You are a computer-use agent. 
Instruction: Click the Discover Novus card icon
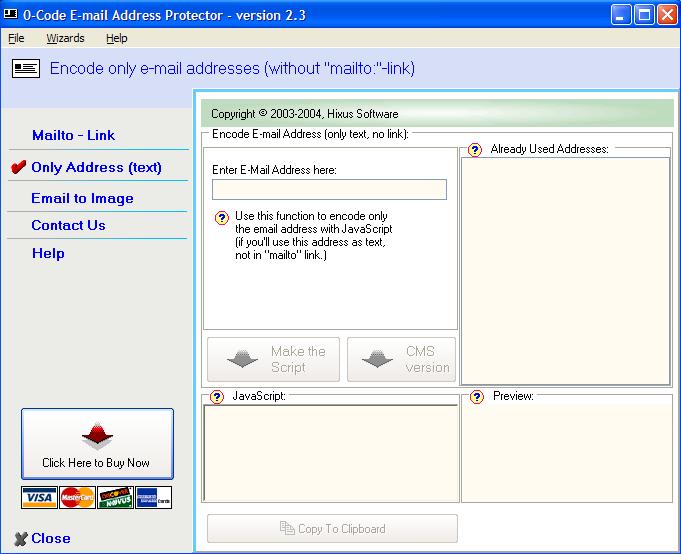click(x=116, y=498)
